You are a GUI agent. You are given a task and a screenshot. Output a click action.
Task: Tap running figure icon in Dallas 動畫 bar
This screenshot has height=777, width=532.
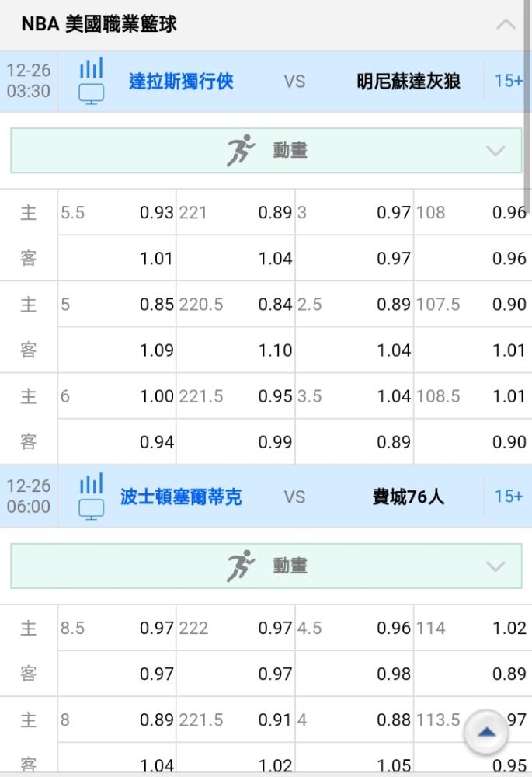pos(240,150)
